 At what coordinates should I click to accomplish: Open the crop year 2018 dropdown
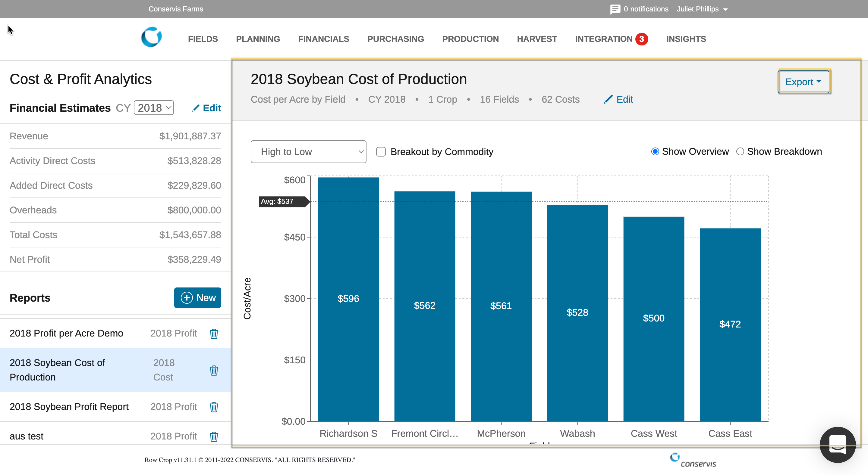154,108
